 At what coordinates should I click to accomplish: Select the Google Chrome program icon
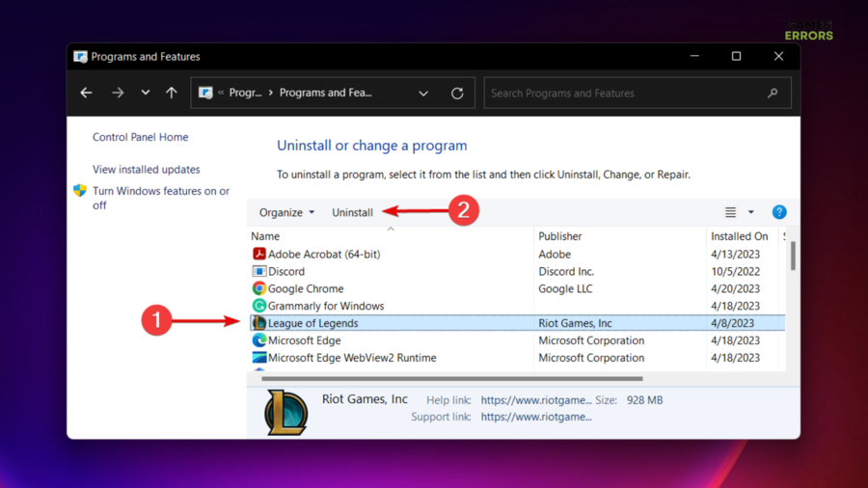point(258,289)
